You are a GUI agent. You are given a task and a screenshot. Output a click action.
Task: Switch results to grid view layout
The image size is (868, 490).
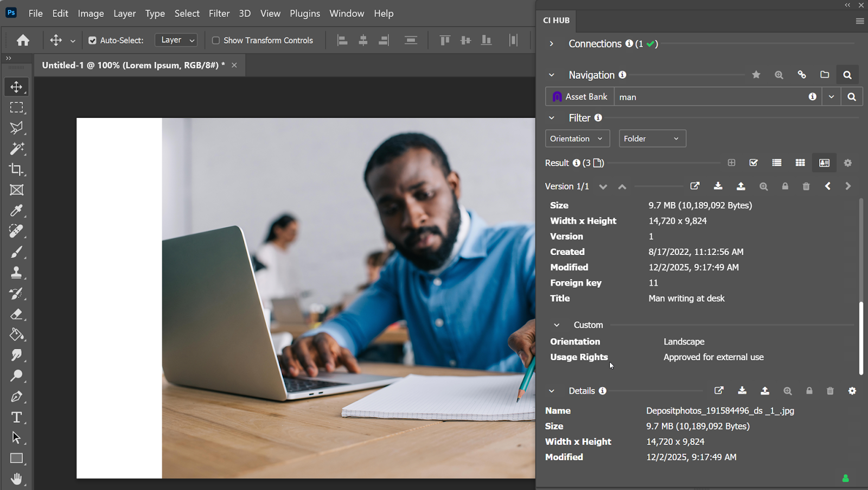point(800,162)
